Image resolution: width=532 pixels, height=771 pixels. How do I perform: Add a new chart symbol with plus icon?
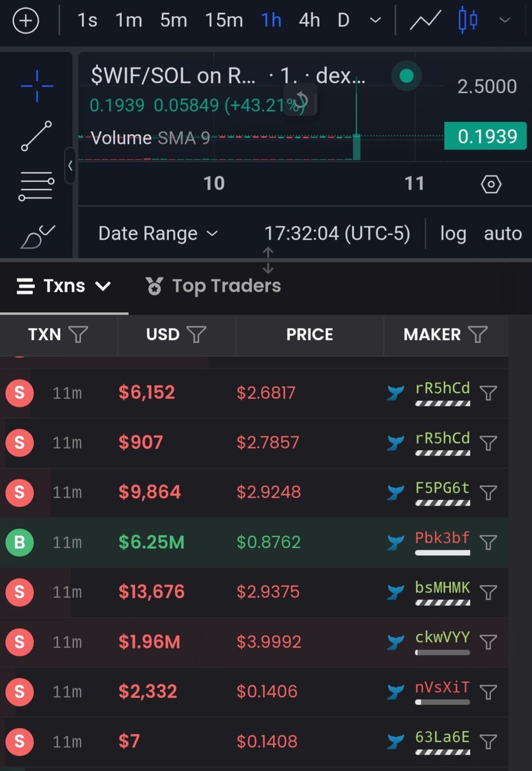click(26, 21)
